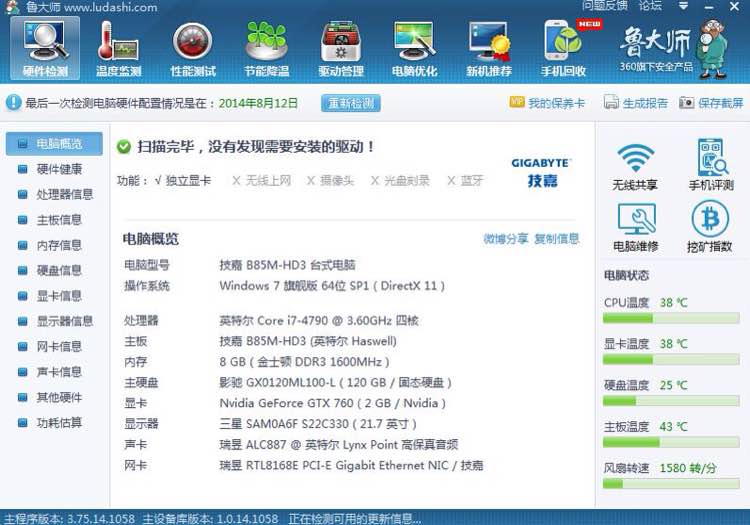
Task: Open 驱动管理 driver management icon
Action: (341, 49)
